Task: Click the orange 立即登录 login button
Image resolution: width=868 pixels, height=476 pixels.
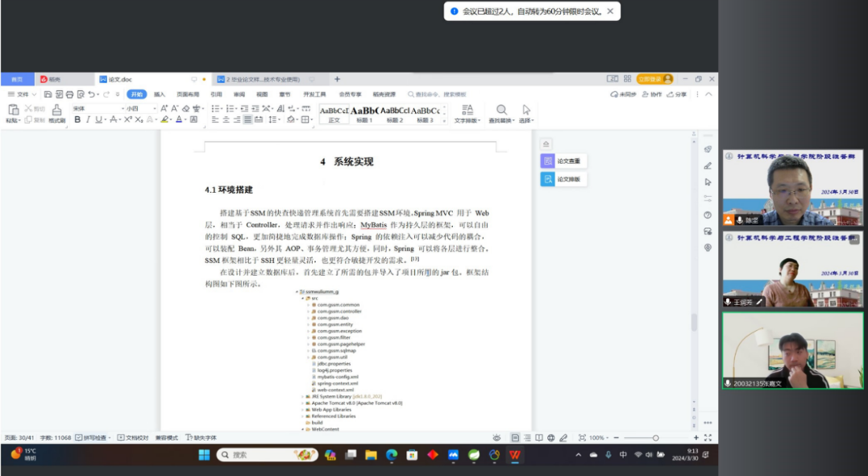Action: click(x=654, y=79)
